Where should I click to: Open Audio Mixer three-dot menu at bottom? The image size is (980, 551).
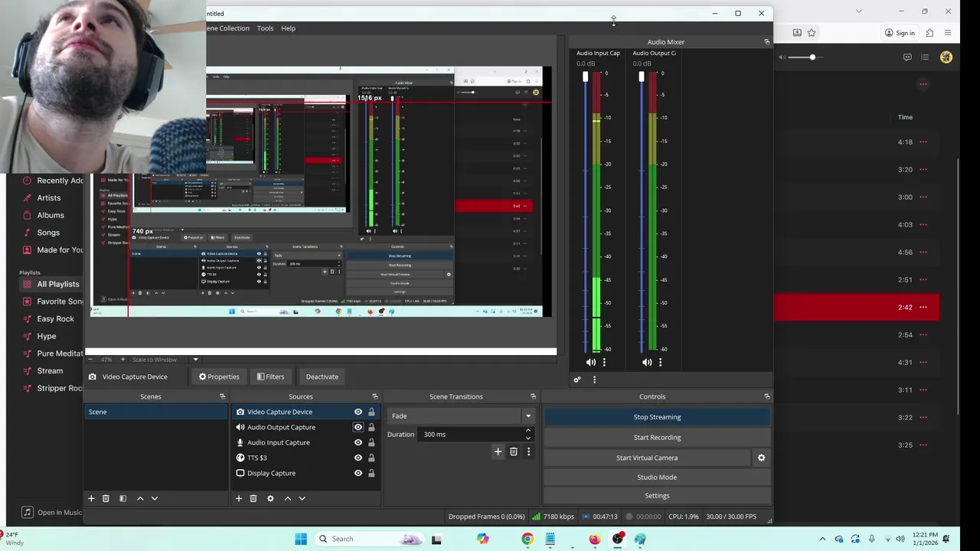594,380
